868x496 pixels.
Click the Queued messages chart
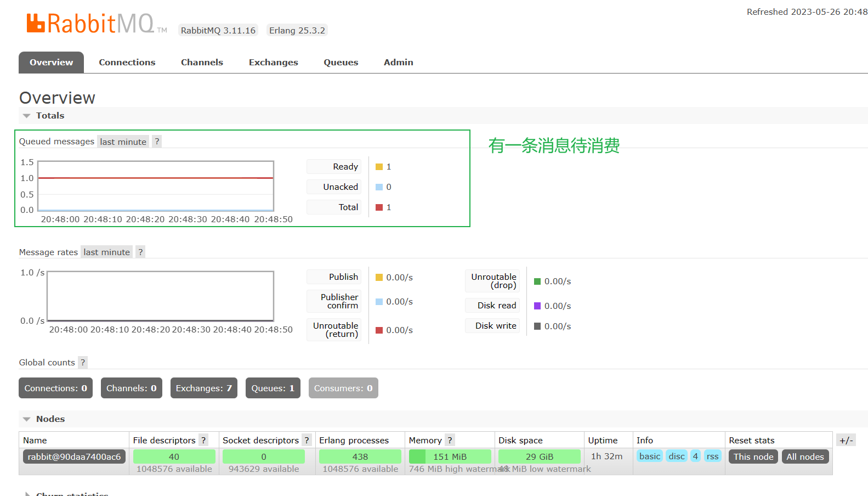coord(156,186)
